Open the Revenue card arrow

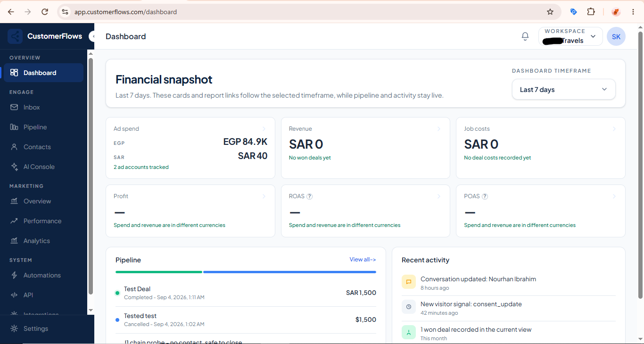[439, 129]
